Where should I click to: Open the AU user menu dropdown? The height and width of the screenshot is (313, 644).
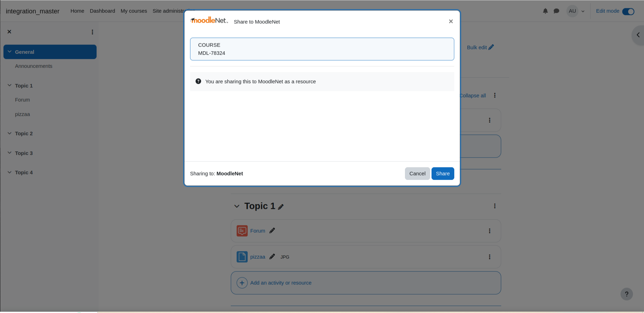[576, 11]
